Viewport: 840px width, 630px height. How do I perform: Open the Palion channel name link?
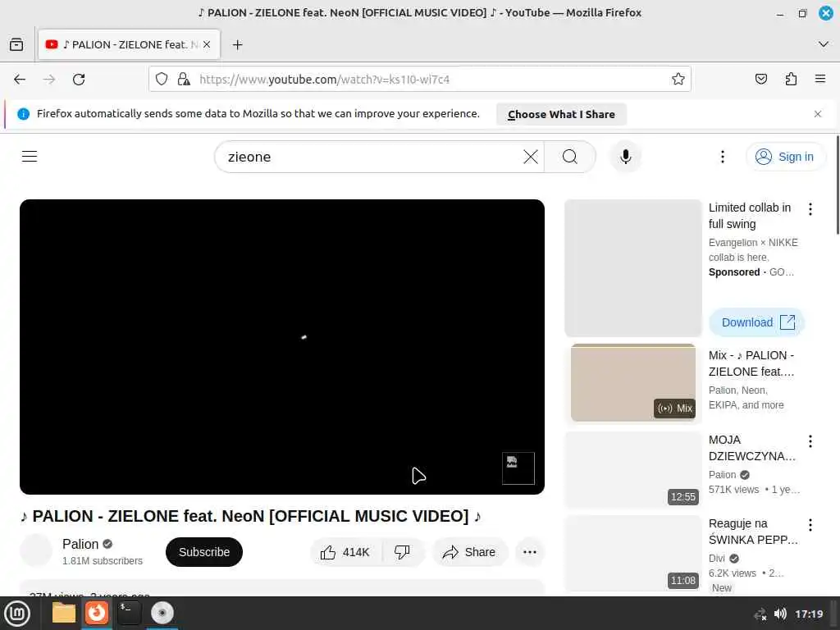pyautogui.click(x=80, y=545)
